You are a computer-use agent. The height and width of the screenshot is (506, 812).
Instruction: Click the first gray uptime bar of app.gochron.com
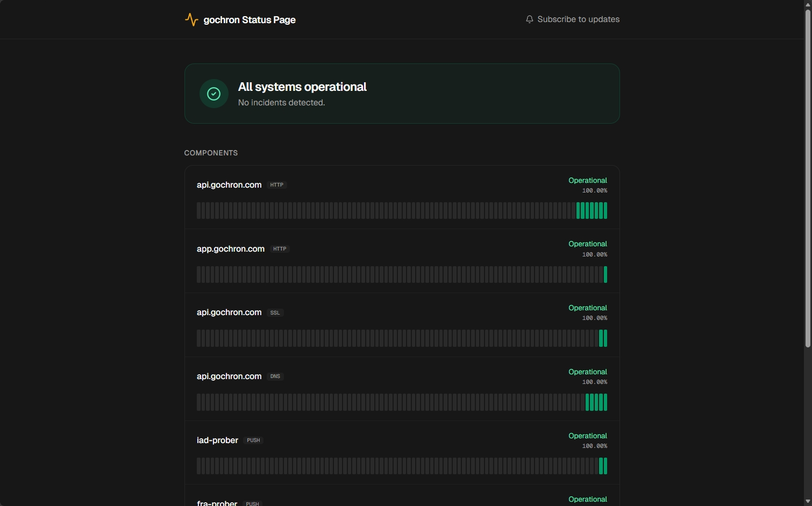[198, 274]
